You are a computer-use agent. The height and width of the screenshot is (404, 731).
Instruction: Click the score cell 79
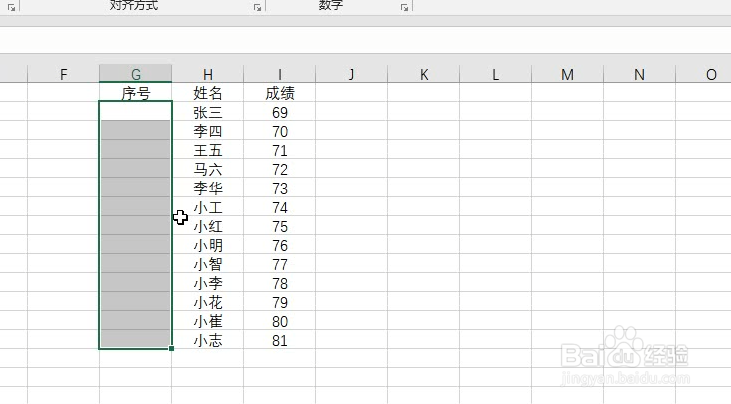[x=280, y=301]
